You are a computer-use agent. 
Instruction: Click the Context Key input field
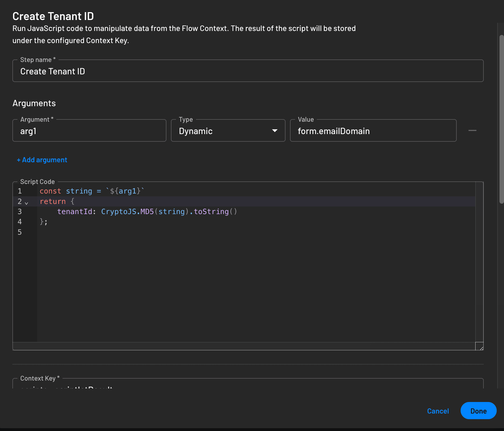[248, 384]
